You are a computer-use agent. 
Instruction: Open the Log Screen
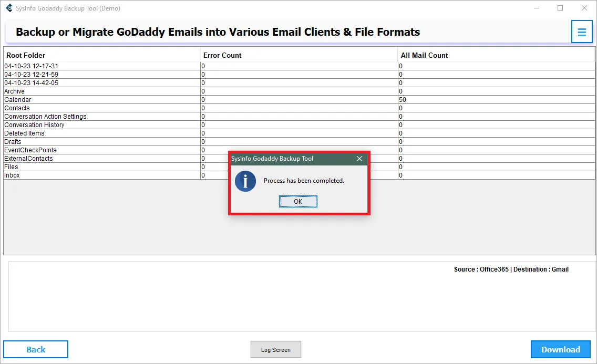[276, 349]
